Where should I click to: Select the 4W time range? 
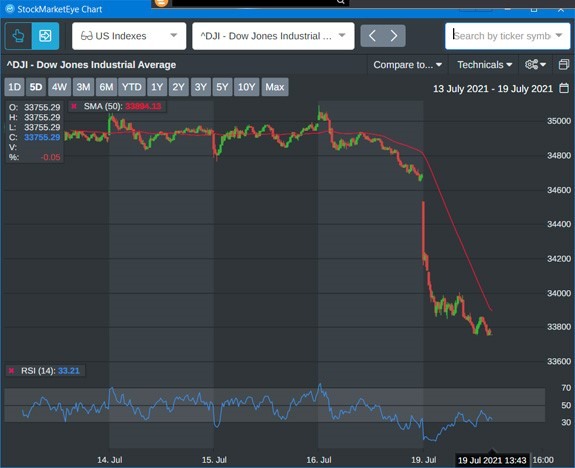[59, 87]
